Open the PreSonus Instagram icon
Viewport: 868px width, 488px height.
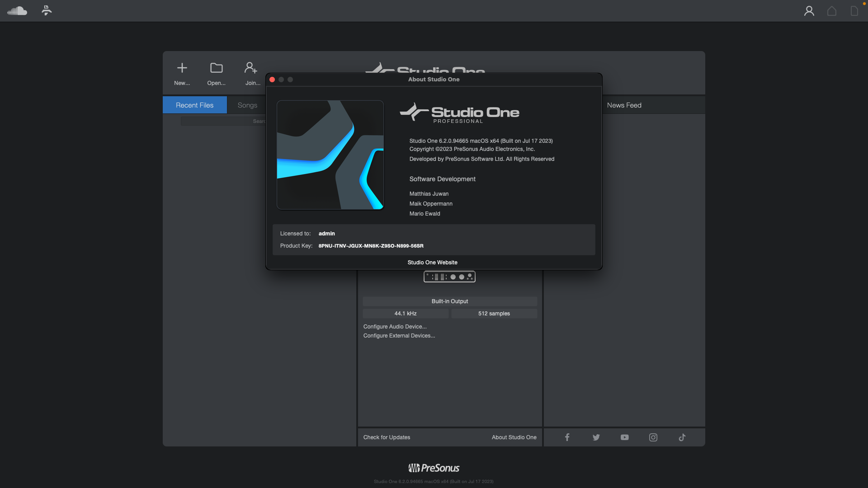653,437
